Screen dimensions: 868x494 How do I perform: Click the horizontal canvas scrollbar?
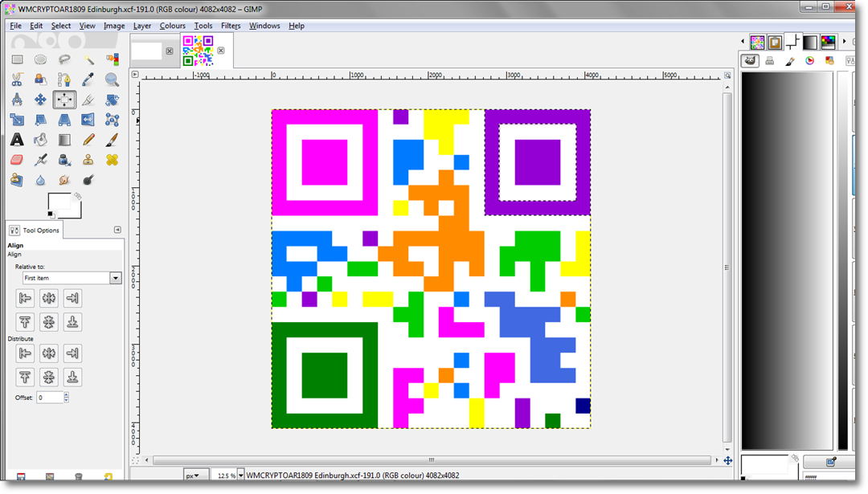pyautogui.click(x=432, y=460)
